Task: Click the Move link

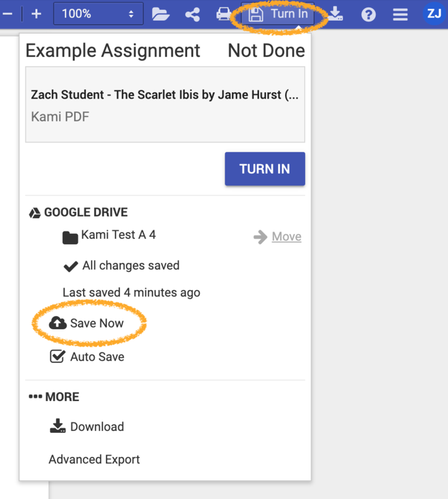Action: tap(286, 236)
